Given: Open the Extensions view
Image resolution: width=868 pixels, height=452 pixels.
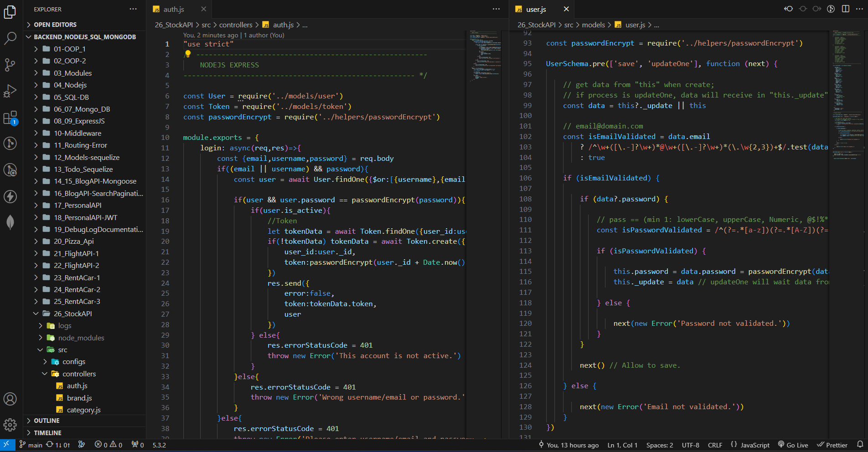Looking at the screenshot, I should [10, 118].
